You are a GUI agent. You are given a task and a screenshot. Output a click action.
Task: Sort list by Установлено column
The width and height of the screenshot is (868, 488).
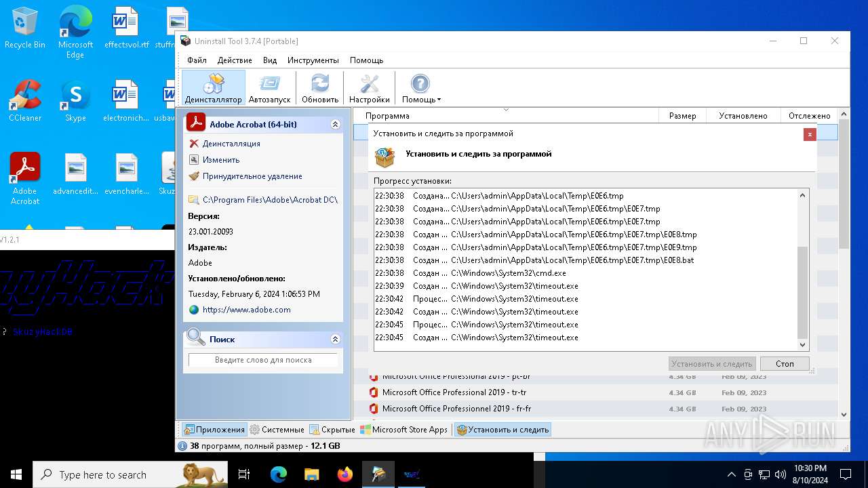click(x=743, y=116)
